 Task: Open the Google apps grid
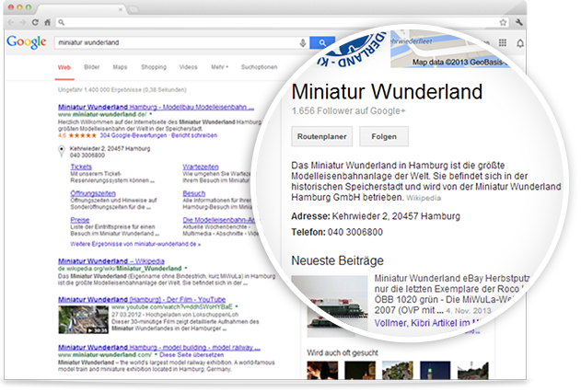(x=502, y=42)
